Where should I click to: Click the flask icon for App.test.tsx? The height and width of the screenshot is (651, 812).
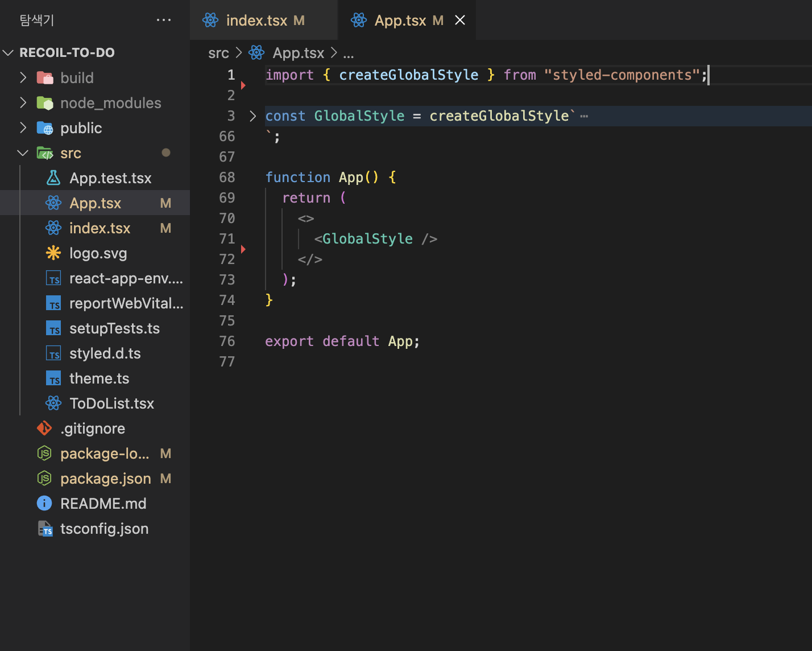(x=53, y=178)
